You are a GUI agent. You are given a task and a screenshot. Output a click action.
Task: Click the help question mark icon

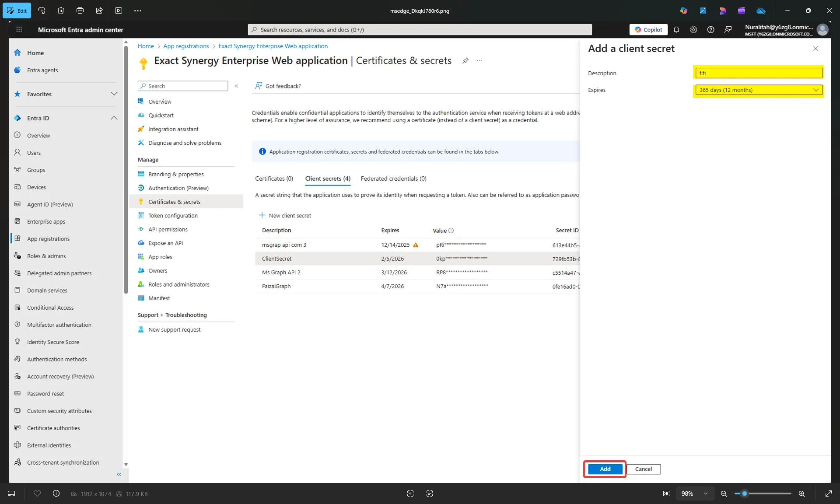point(710,29)
